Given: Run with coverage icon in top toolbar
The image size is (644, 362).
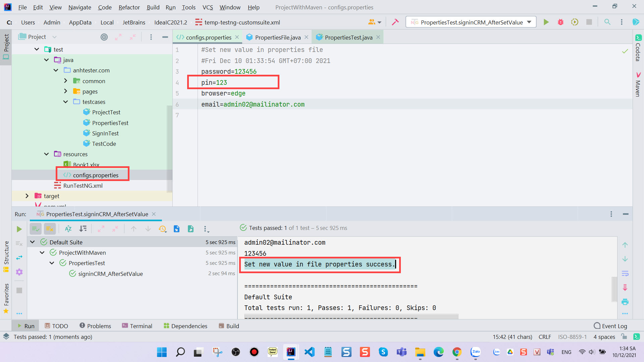Looking at the screenshot, I should [x=575, y=22].
